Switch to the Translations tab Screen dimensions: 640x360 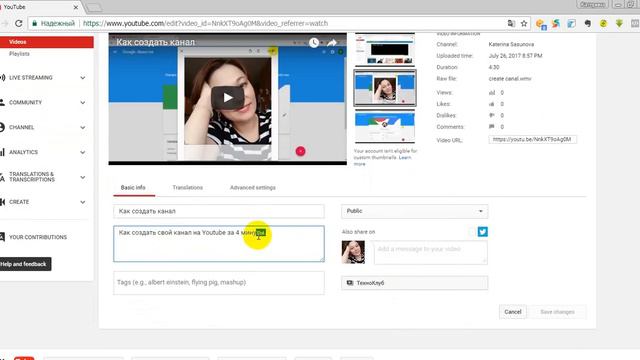(188, 188)
